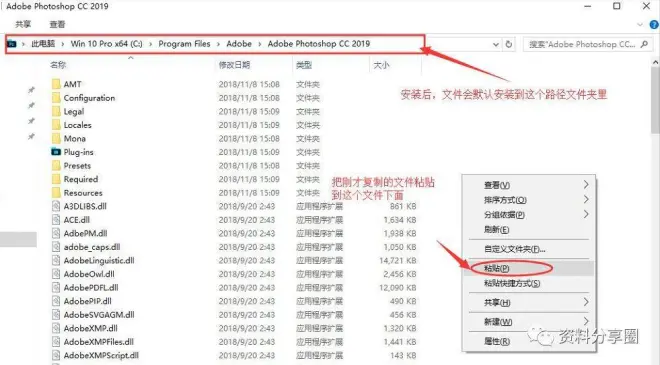Viewport: 660px width, 365px height.
Task: Click the 2,456 KB size value
Action: [400, 274]
